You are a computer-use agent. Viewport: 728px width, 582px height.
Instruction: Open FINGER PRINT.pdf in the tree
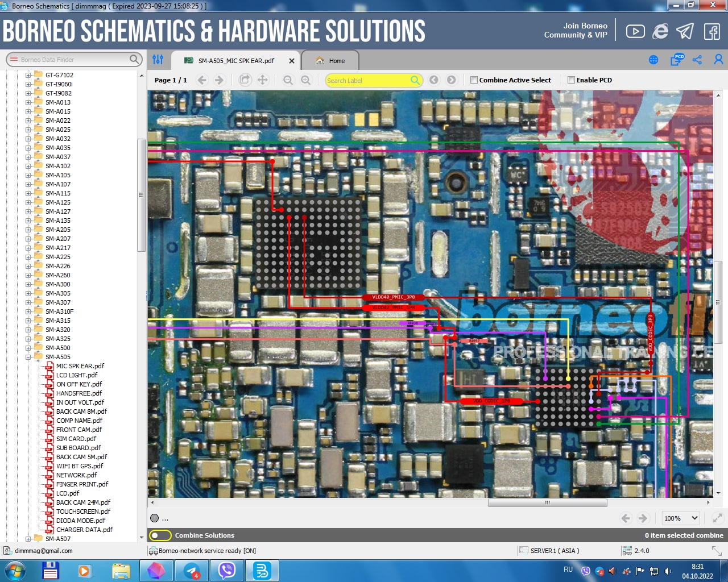click(x=82, y=484)
